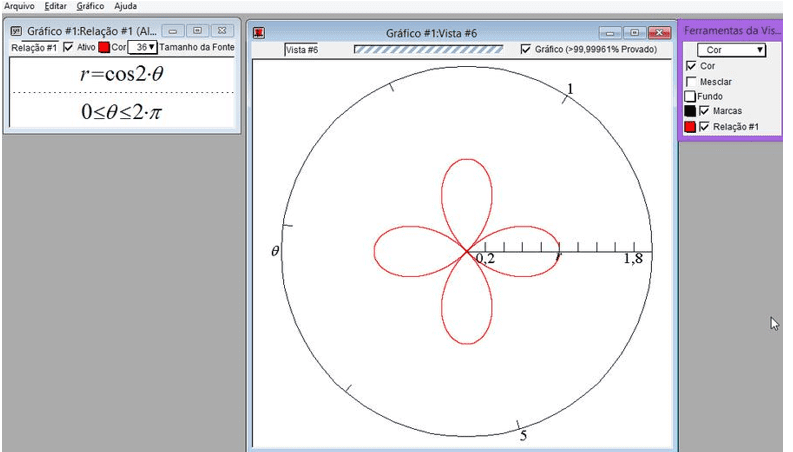Open the Ajuda menu
The height and width of the screenshot is (452, 793).
pyautogui.click(x=125, y=6)
